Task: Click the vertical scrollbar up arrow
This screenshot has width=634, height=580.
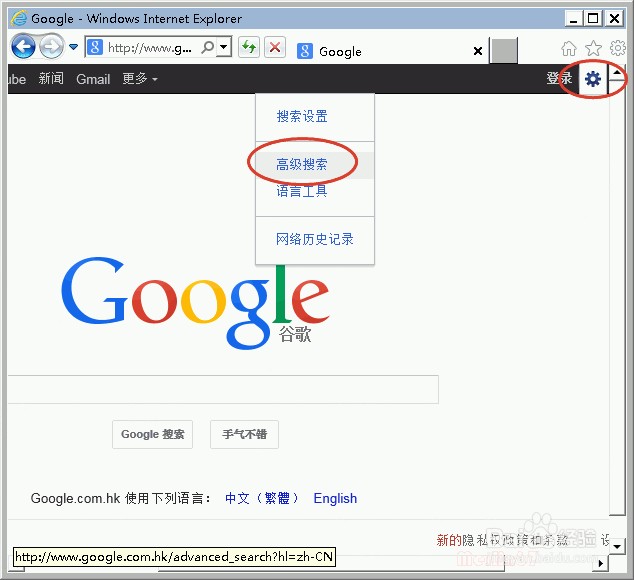Action: pyautogui.click(x=617, y=73)
